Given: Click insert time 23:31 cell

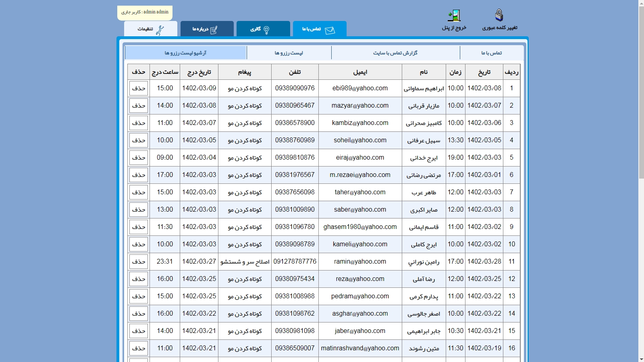Looking at the screenshot, I should click(x=165, y=262).
